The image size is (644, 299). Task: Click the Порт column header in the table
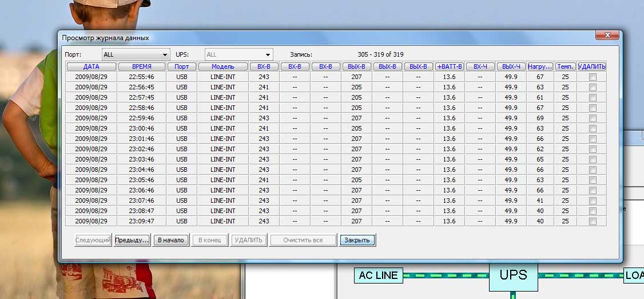tap(182, 66)
